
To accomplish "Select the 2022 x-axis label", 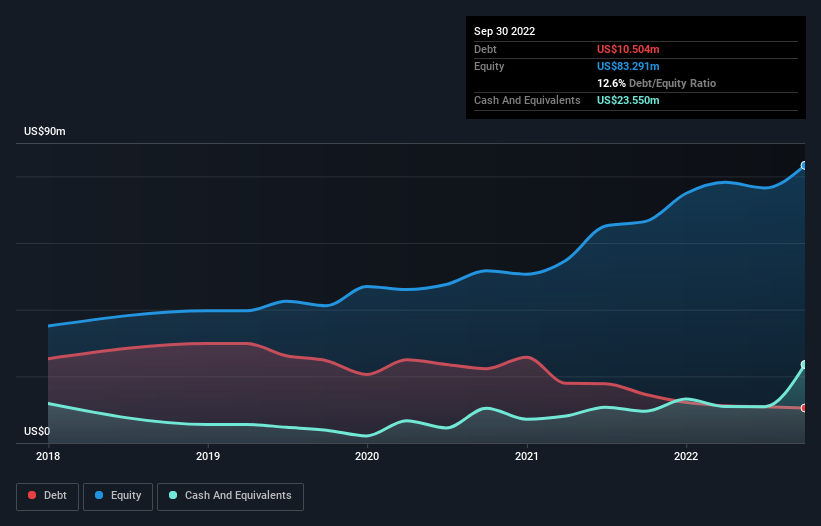I will pyautogui.click(x=686, y=456).
